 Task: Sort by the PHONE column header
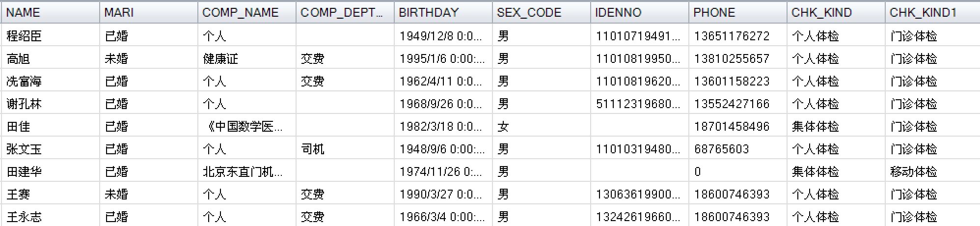click(x=737, y=12)
